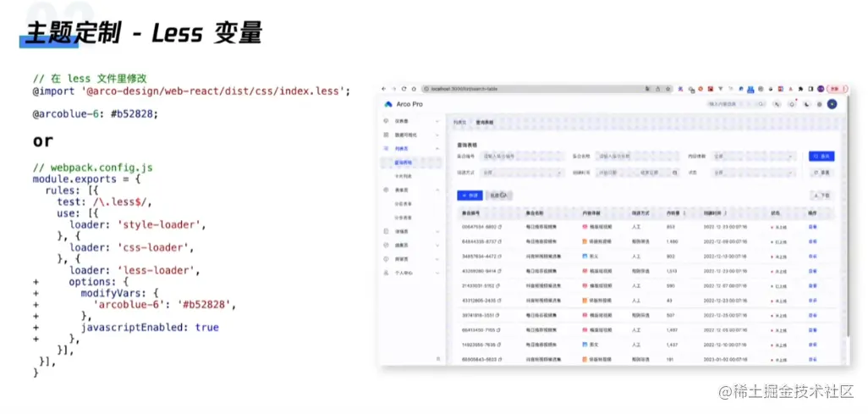Click 列表页 in the breadcrumb

(x=459, y=121)
